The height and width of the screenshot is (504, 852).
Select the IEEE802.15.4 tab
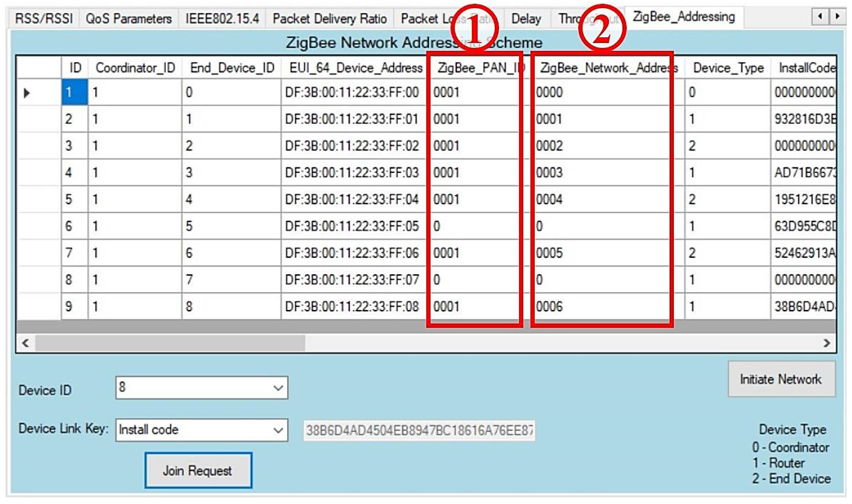(x=222, y=18)
